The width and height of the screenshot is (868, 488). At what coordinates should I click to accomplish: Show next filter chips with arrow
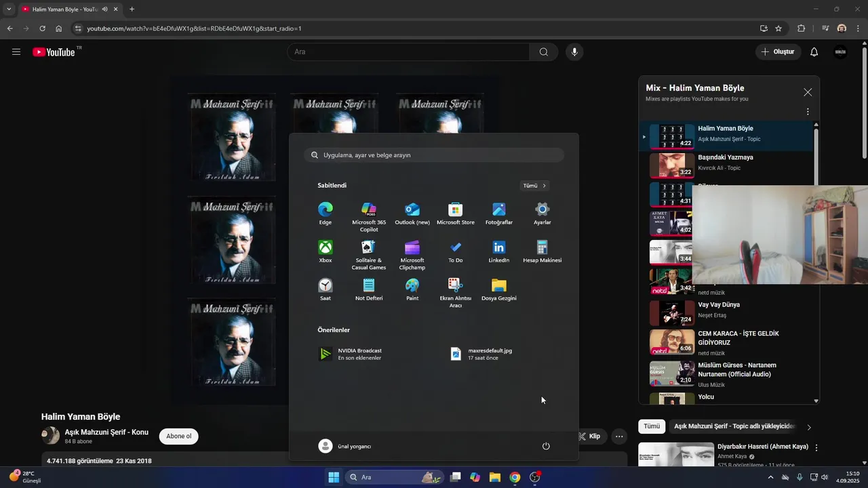[809, 427]
